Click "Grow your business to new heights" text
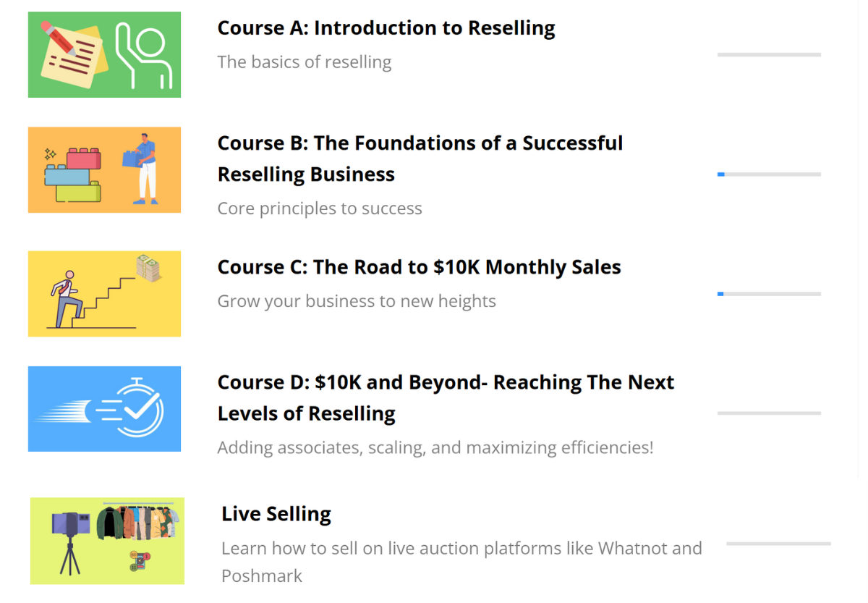This screenshot has height=603, width=868. 357,301
